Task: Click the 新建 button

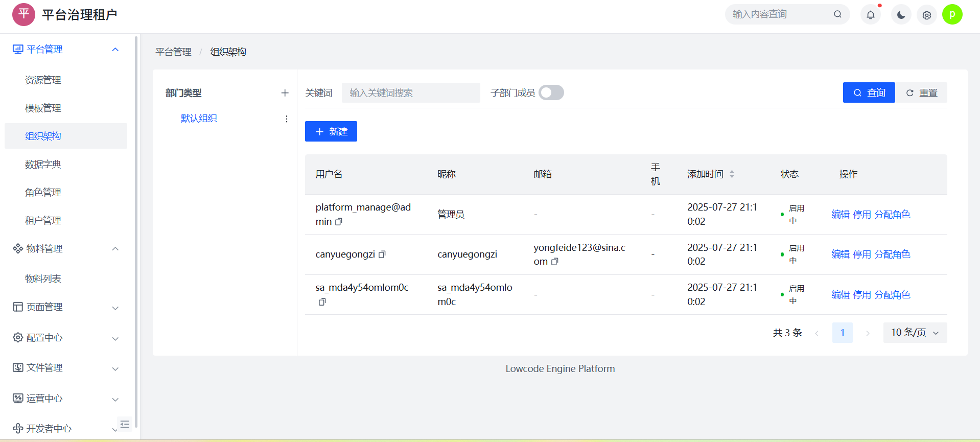Action: pos(331,131)
